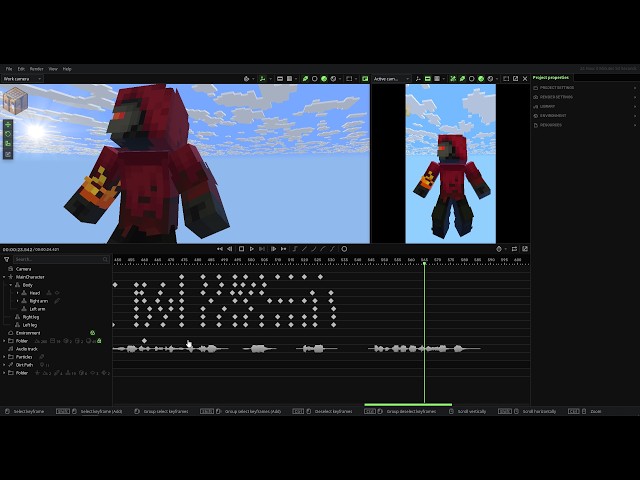The width and height of the screenshot is (640, 480).
Task: Jump to the timeline end
Action: (284, 249)
